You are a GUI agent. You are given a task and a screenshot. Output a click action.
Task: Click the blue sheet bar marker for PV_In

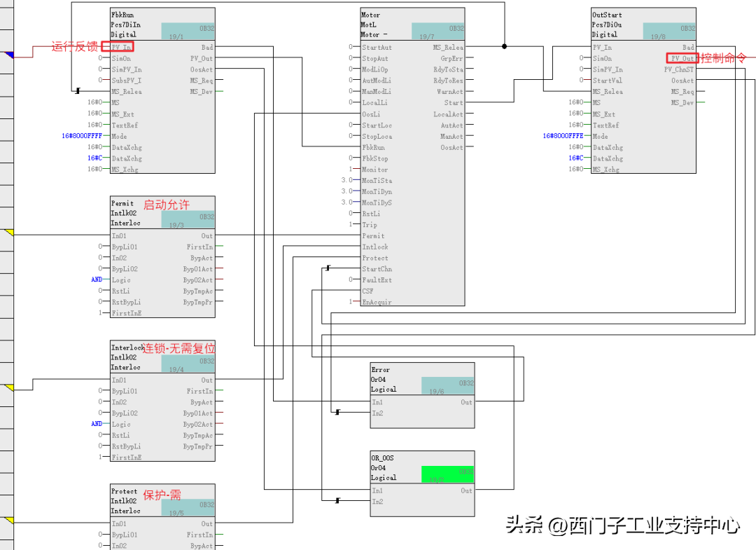[9, 55]
